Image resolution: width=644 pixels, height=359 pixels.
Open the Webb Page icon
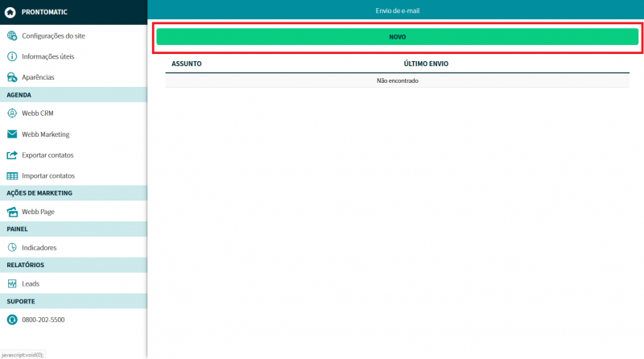[x=12, y=212]
